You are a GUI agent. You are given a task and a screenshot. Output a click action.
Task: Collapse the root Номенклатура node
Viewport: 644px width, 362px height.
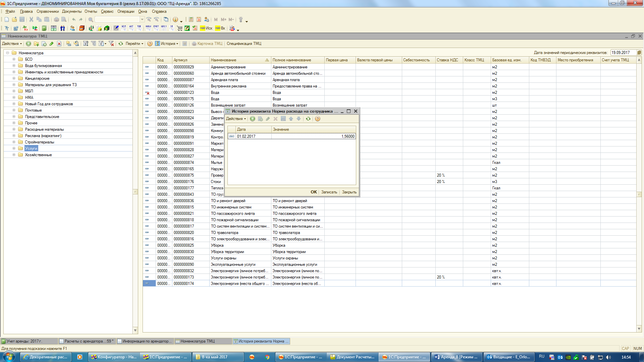7,53
